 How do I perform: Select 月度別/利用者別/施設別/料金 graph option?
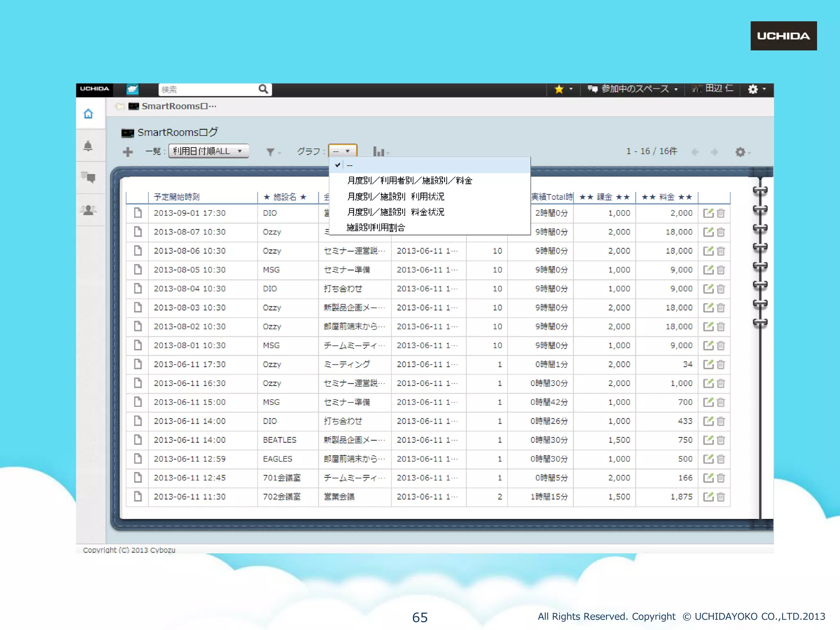[409, 180]
